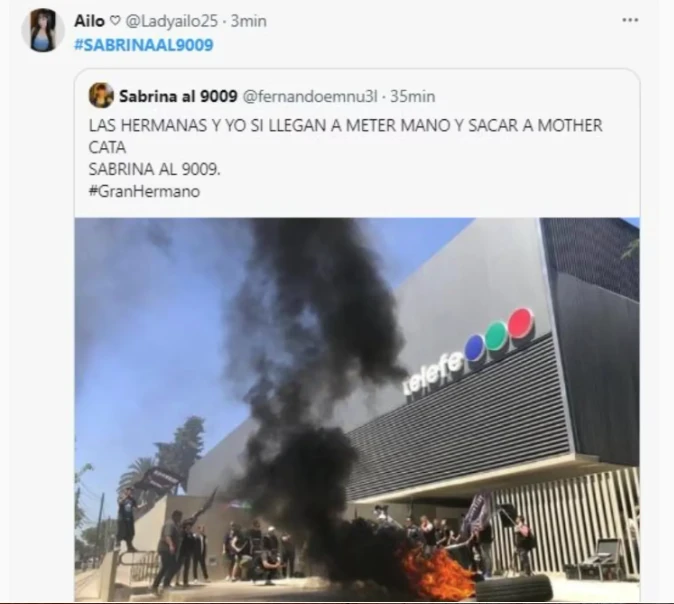Image resolution: width=674 pixels, height=604 pixels.
Task: Open the 3min timestamp of the tweet
Action: (248, 21)
